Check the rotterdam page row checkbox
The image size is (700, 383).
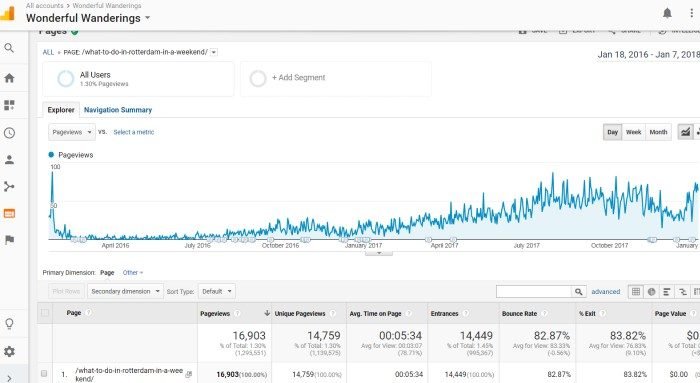pyautogui.click(x=44, y=373)
